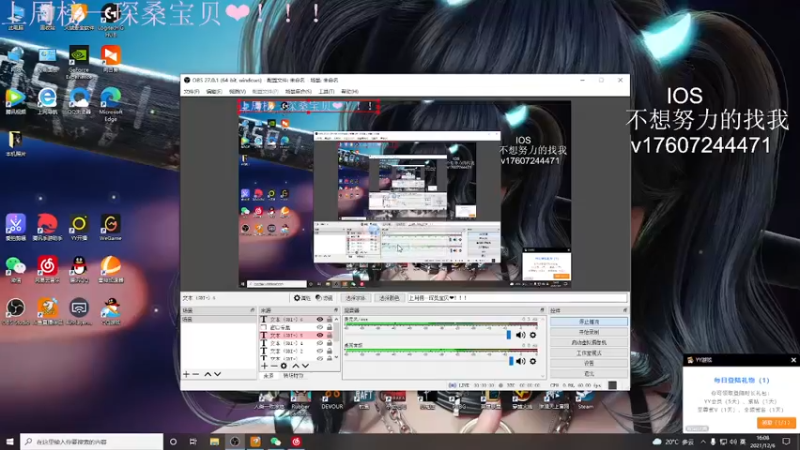Open GeForce Experience desktop shortcut
This screenshot has height=450, width=800.
(79, 62)
